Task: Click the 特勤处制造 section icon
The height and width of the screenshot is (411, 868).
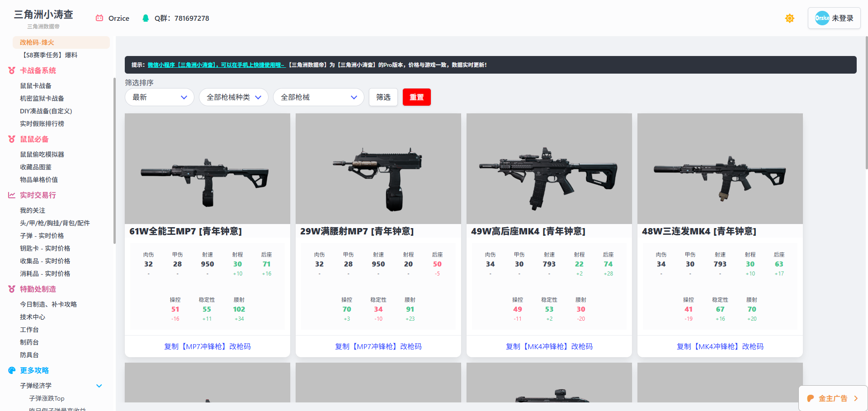Action: pyautogui.click(x=12, y=289)
